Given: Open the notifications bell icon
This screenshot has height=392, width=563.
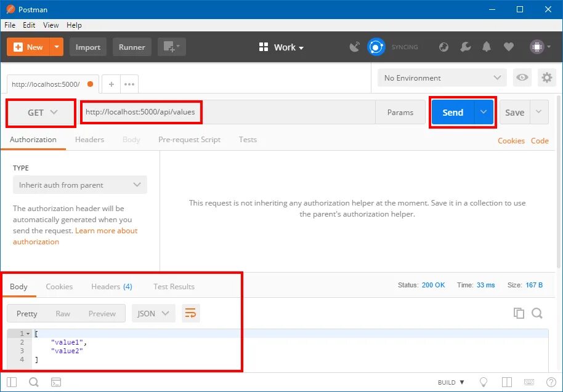Looking at the screenshot, I should coord(487,47).
